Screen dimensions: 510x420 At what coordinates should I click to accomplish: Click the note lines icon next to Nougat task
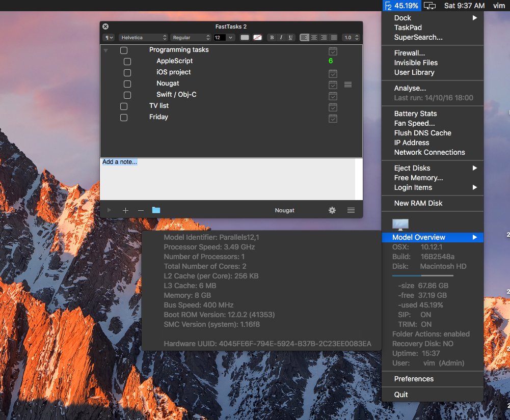point(348,85)
